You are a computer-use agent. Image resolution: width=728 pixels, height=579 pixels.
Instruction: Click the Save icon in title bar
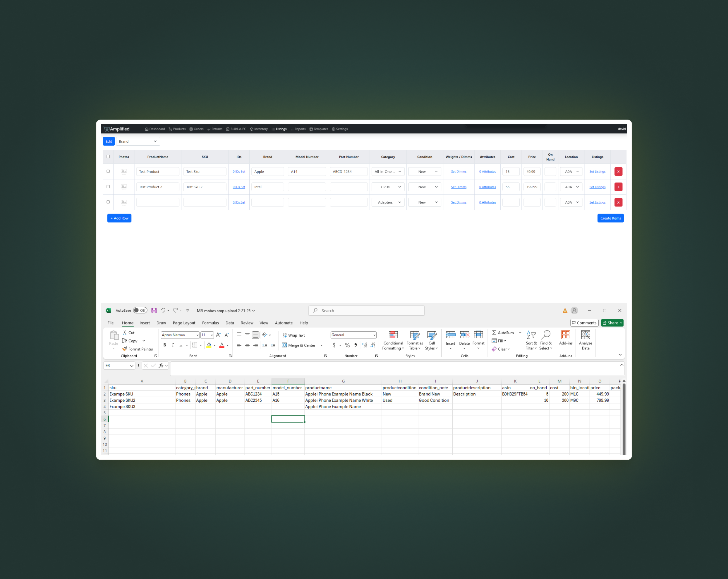154,311
